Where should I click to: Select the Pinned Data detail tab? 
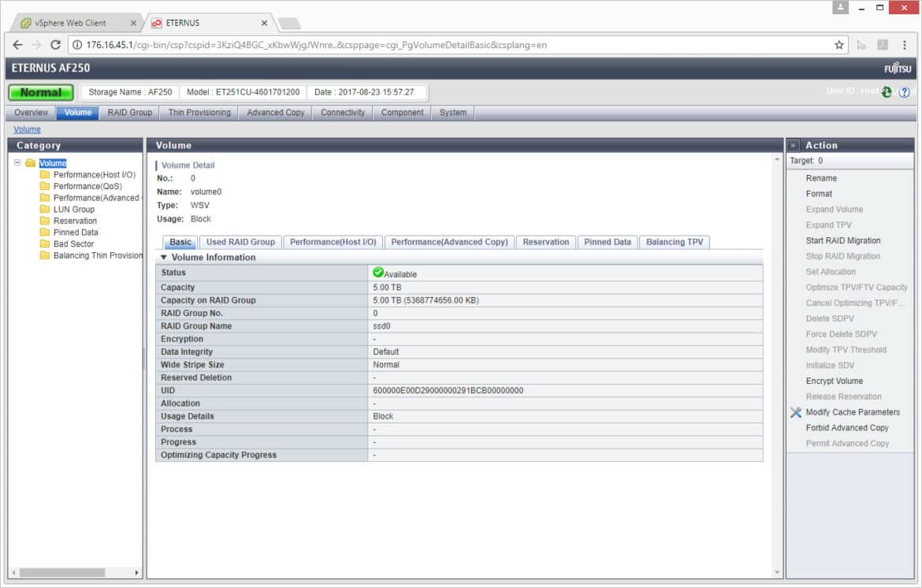[608, 242]
